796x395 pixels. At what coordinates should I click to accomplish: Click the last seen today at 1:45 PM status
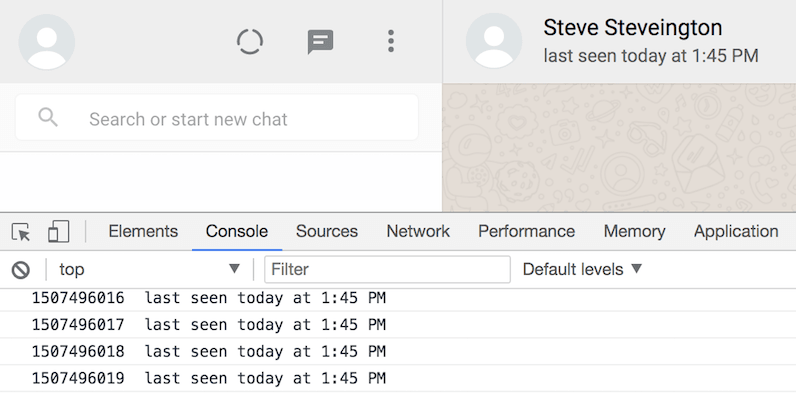pos(651,56)
